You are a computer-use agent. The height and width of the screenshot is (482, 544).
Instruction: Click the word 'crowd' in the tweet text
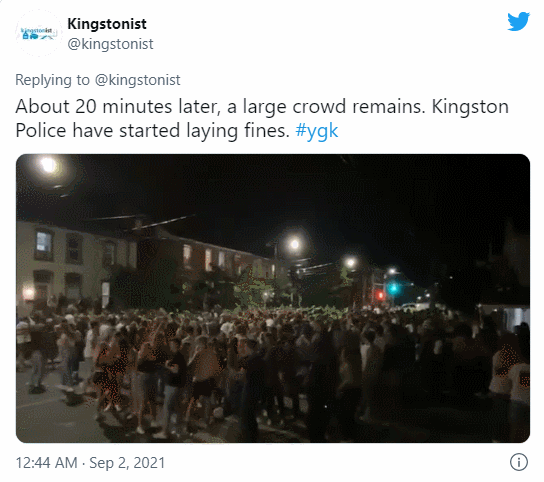tap(319, 106)
